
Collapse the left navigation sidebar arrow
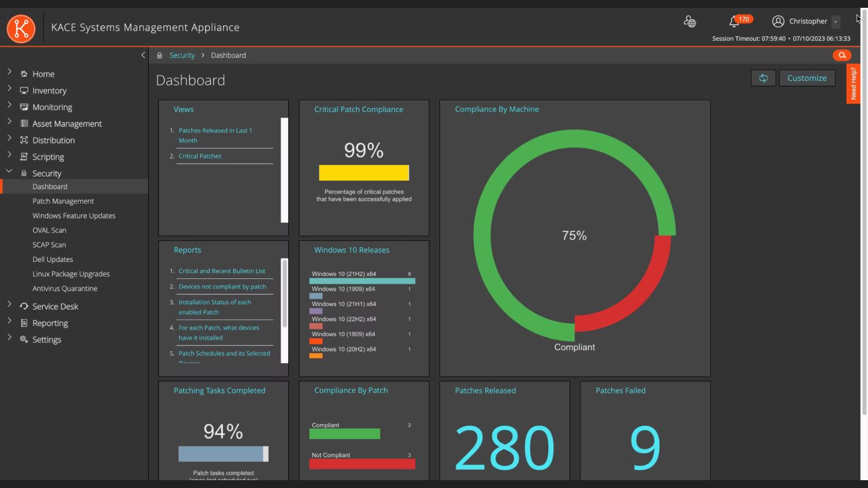tap(143, 55)
